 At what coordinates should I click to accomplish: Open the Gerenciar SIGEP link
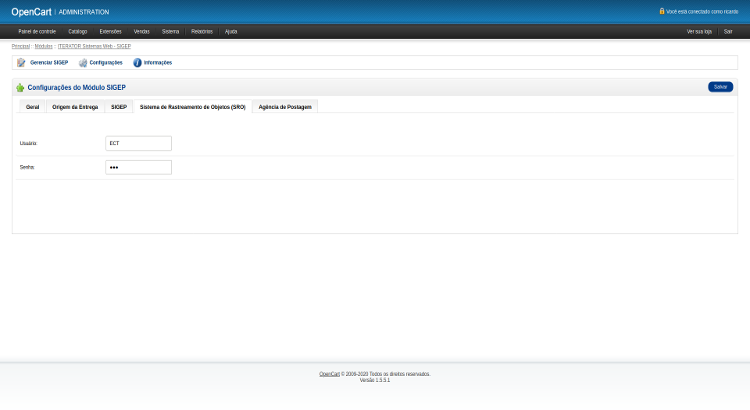[x=49, y=63]
